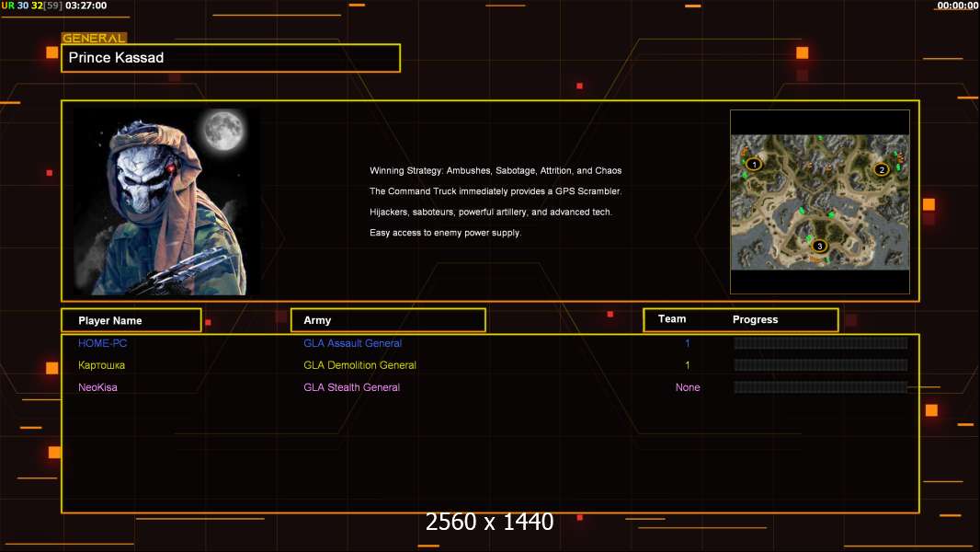This screenshot has height=552, width=980.
Task: Select player HOME-PC in the list
Action: pos(102,343)
